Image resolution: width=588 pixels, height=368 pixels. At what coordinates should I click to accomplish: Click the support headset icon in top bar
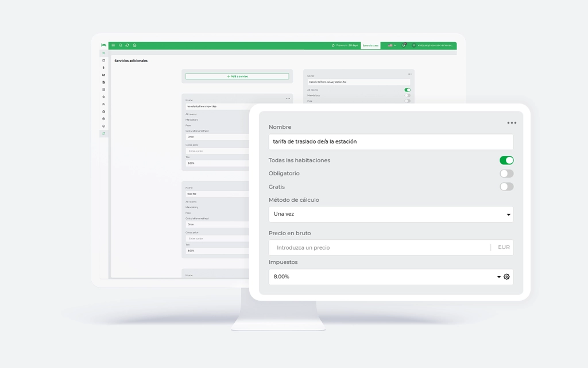coord(404,45)
